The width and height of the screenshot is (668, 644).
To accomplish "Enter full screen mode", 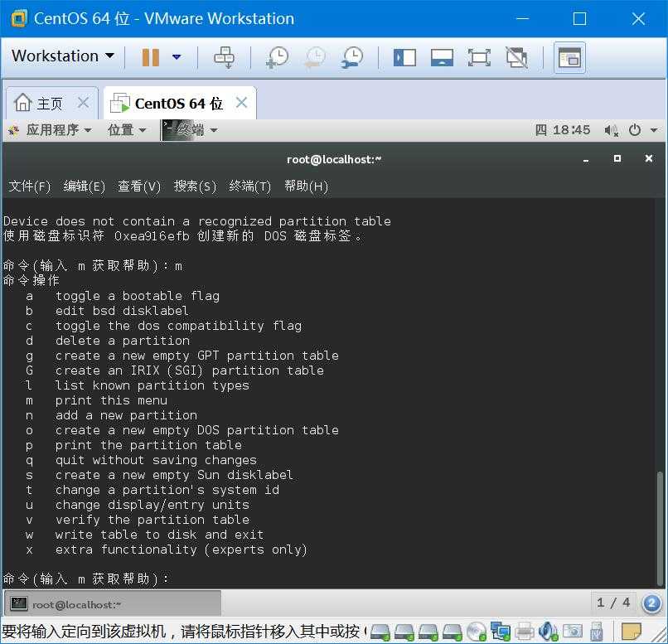I will tap(479, 57).
